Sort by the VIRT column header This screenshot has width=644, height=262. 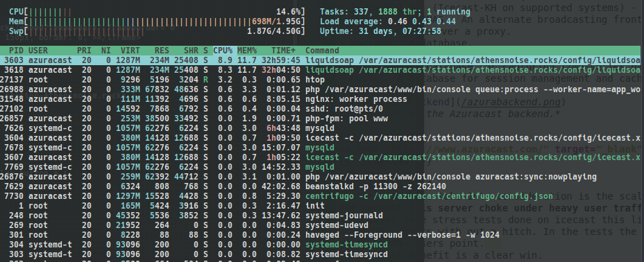(130, 51)
